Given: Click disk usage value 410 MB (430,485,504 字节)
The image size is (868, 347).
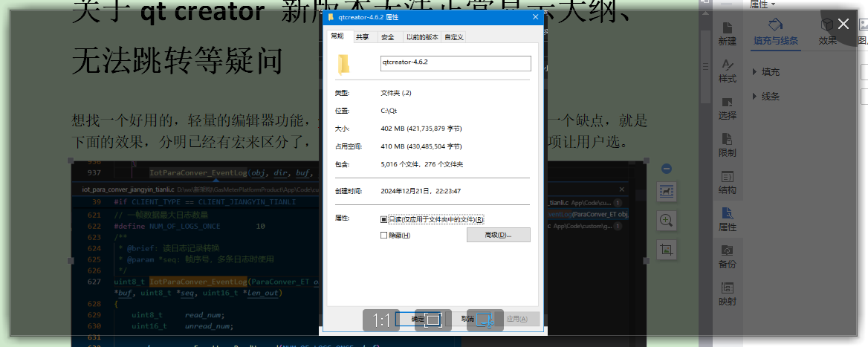Looking at the screenshot, I should click(421, 146).
